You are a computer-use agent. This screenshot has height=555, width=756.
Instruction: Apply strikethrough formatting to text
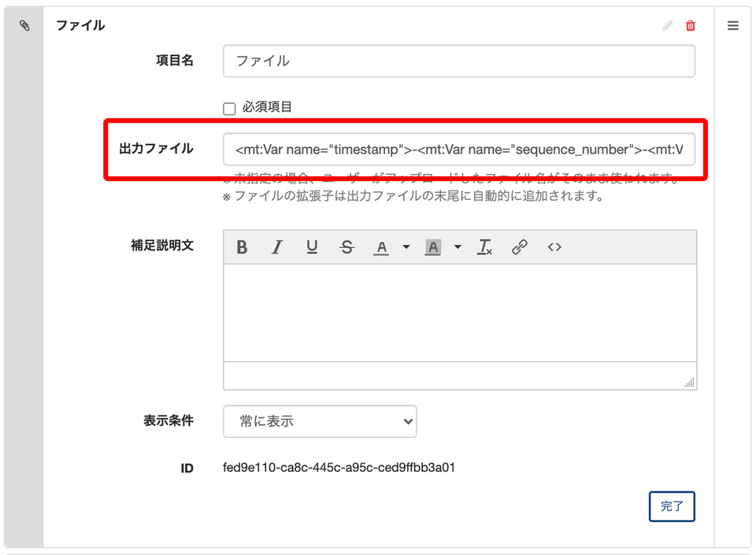346,246
